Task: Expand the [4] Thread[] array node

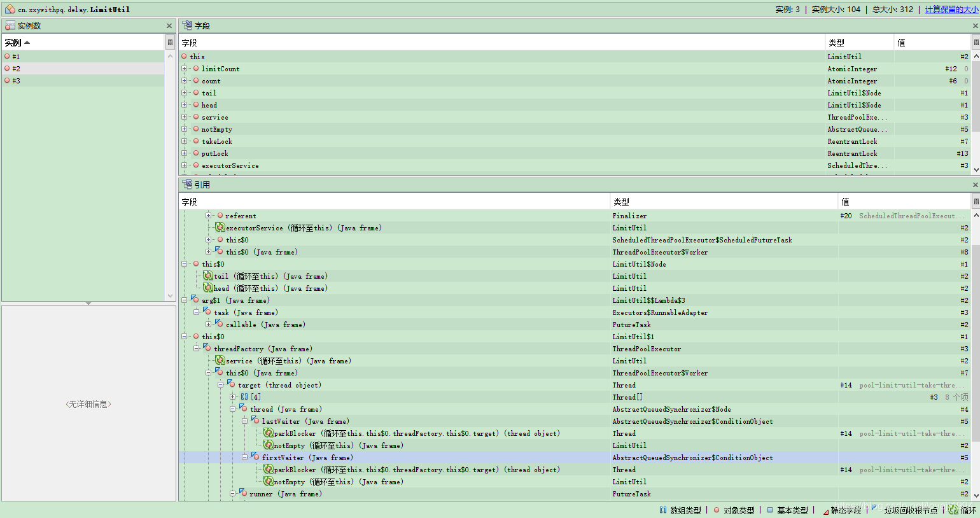Action: pos(233,397)
